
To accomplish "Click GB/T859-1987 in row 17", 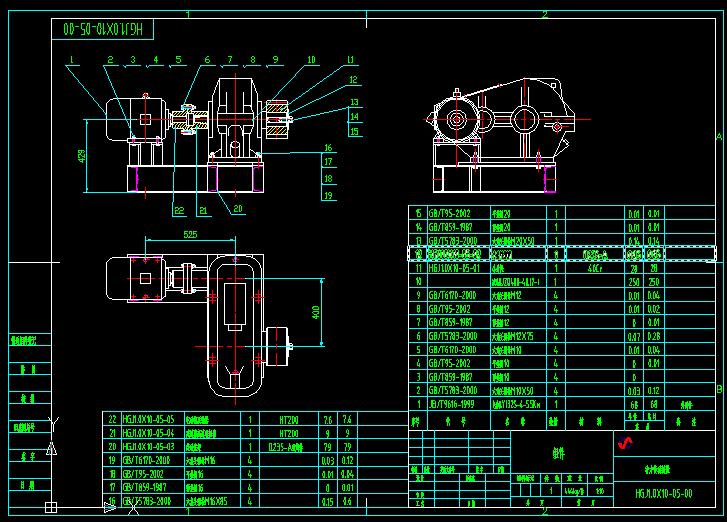I will pyautogui.click(x=144, y=487).
